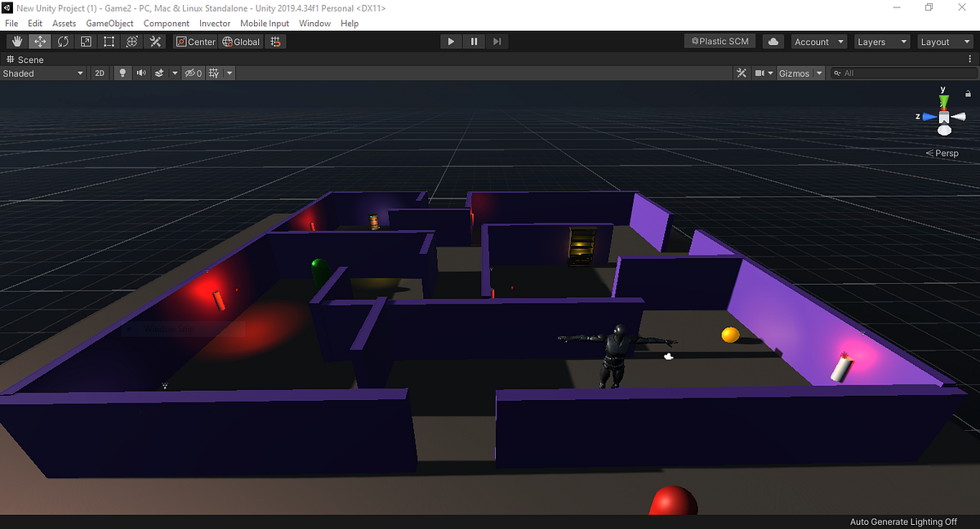Enable 2D scene view mode

coord(99,73)
